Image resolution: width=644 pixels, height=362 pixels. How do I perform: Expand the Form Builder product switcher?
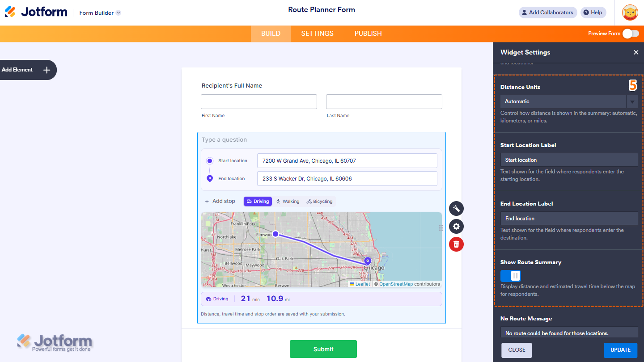pyautogui.click(x=100, y=13)
